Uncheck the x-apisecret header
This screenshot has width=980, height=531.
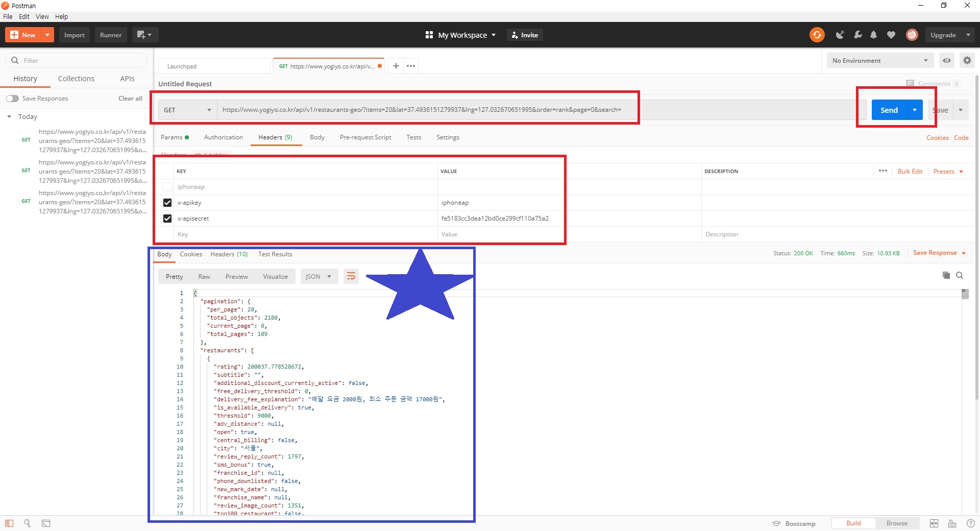[167, 219]
